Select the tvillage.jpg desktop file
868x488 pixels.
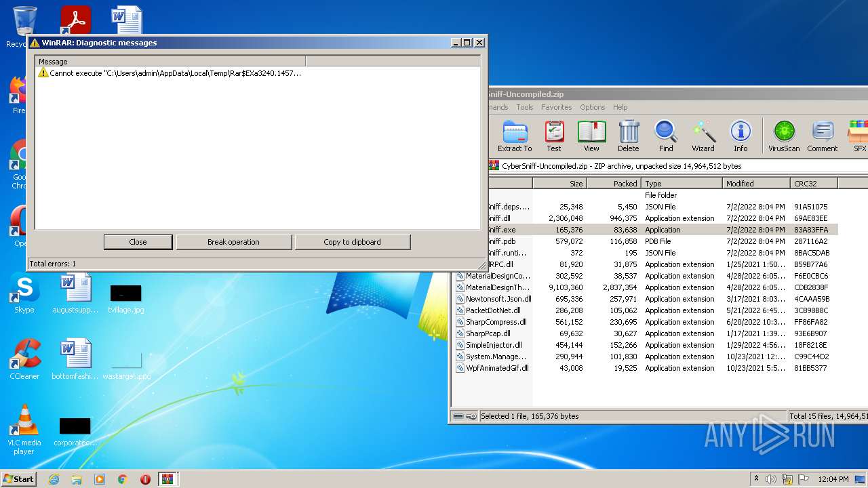(125, 298)
